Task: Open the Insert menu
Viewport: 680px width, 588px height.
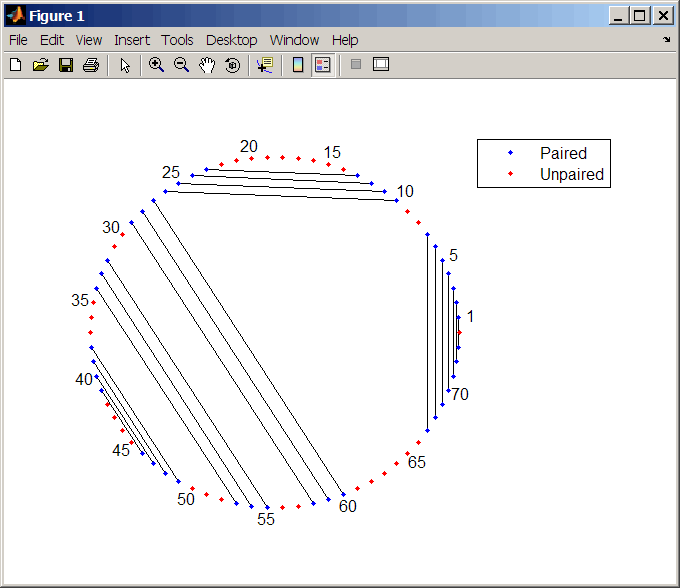Action: click(x=132, y=40)
